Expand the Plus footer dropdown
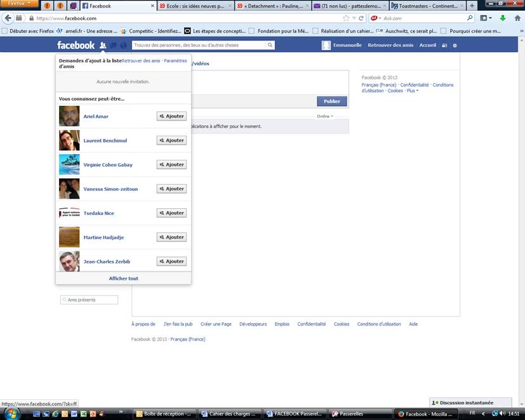 coord(413,91)
